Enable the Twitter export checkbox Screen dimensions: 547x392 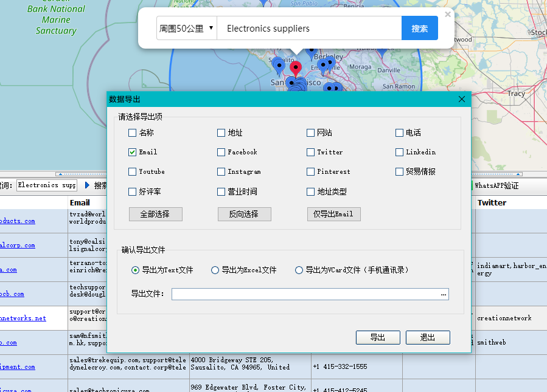[x=310, y=153]
